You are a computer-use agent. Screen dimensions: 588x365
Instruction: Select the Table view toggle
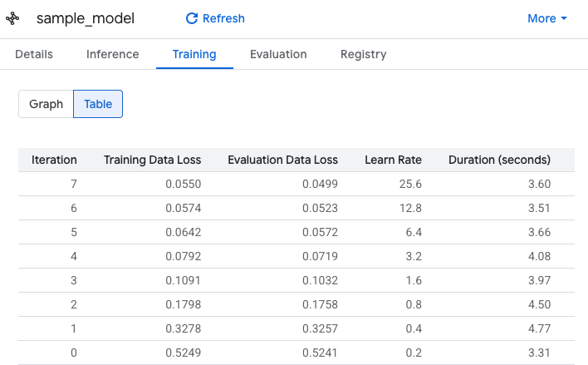point(98,104)
